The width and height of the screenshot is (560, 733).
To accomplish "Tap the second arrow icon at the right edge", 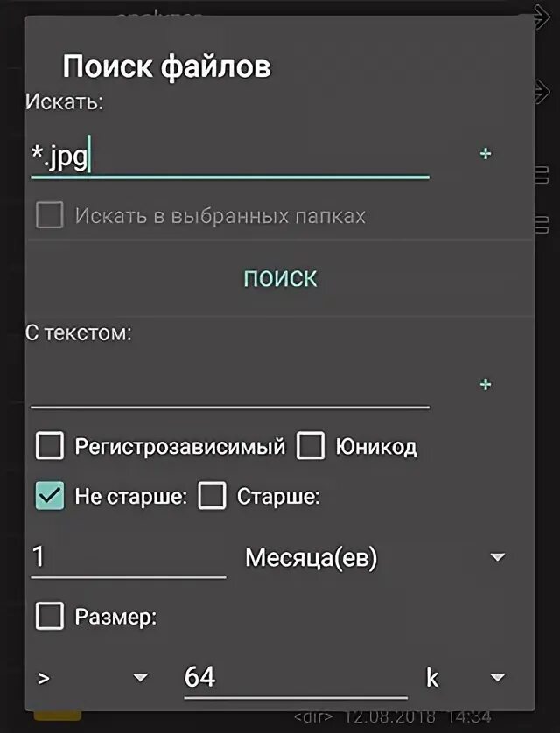I will pos(542,91).
